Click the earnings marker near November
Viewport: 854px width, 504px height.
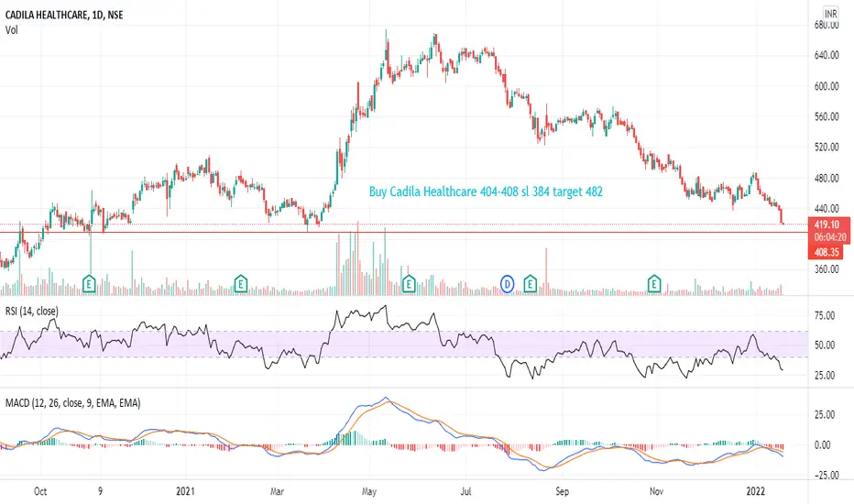(x=654, y=284)
